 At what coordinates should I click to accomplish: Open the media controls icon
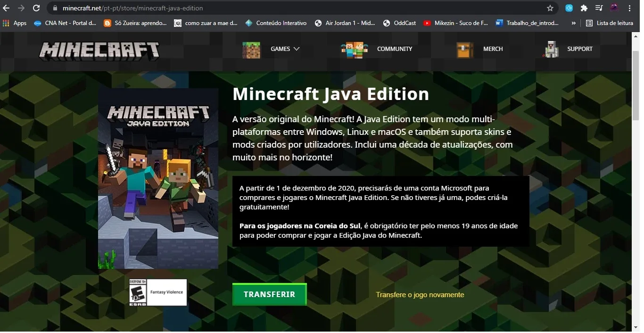tap(599, 8)
